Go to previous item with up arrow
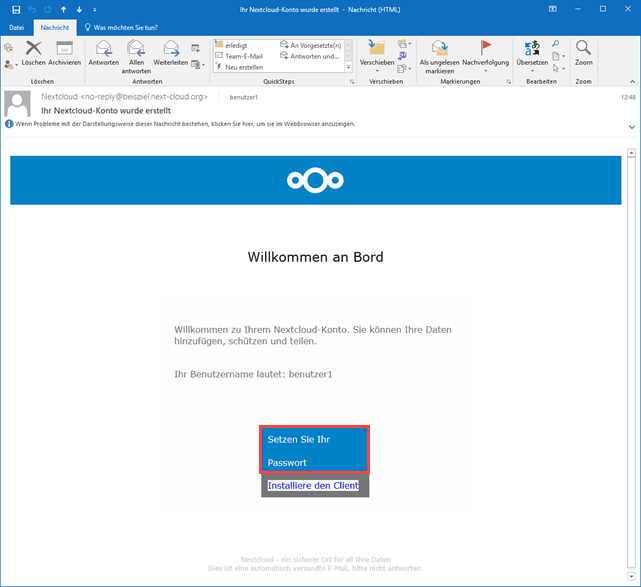 click(63, 9)
